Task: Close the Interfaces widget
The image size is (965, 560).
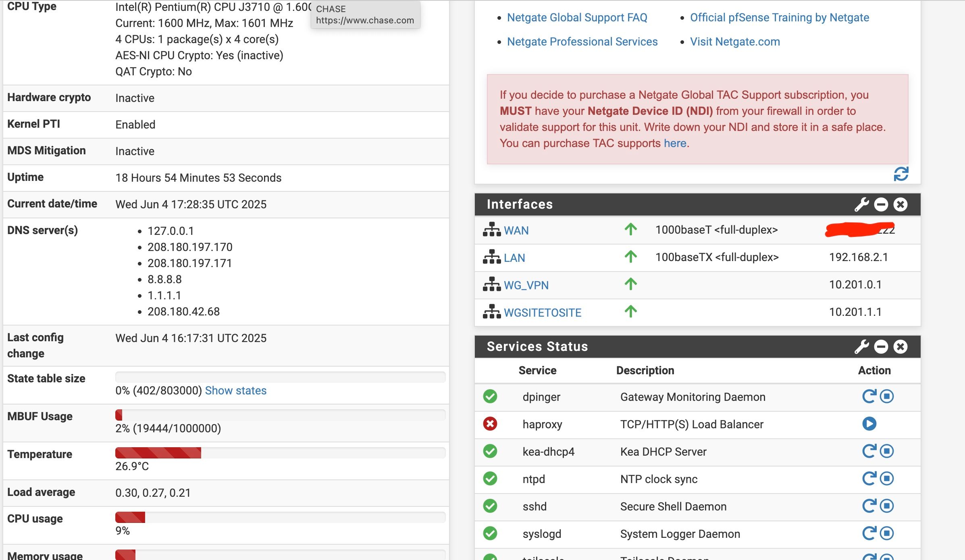Action: (900, 205)
